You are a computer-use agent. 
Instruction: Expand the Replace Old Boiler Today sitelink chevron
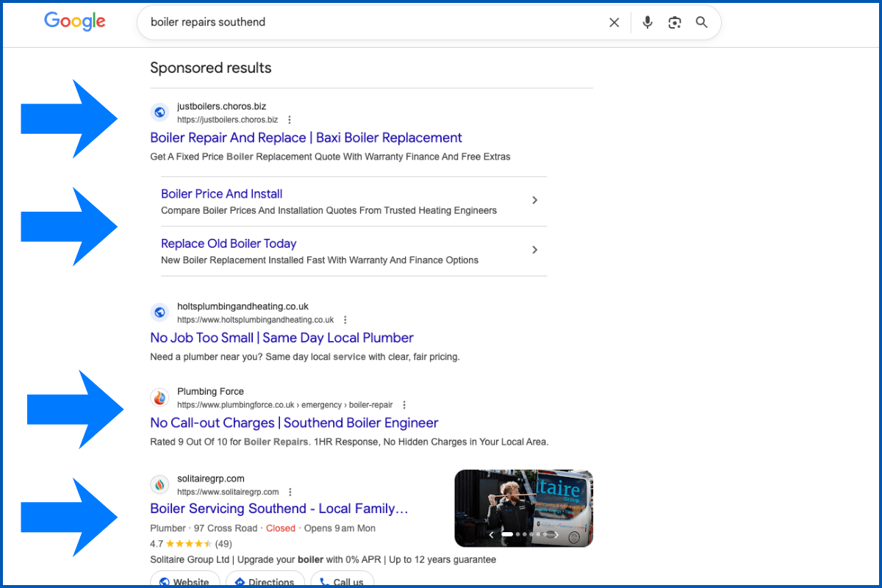pos(534,250)
